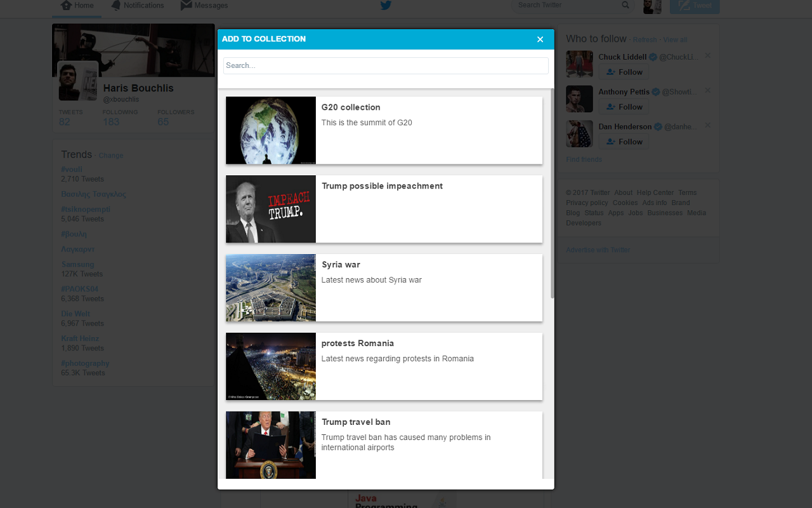Click the Home icon in navigation
The image size is (812, 508).
coord(66,6)
